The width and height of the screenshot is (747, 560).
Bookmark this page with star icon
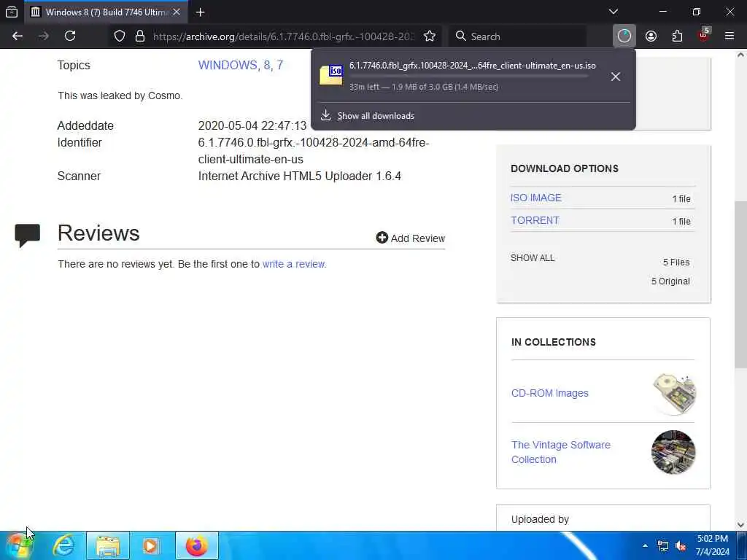point(429,36)
